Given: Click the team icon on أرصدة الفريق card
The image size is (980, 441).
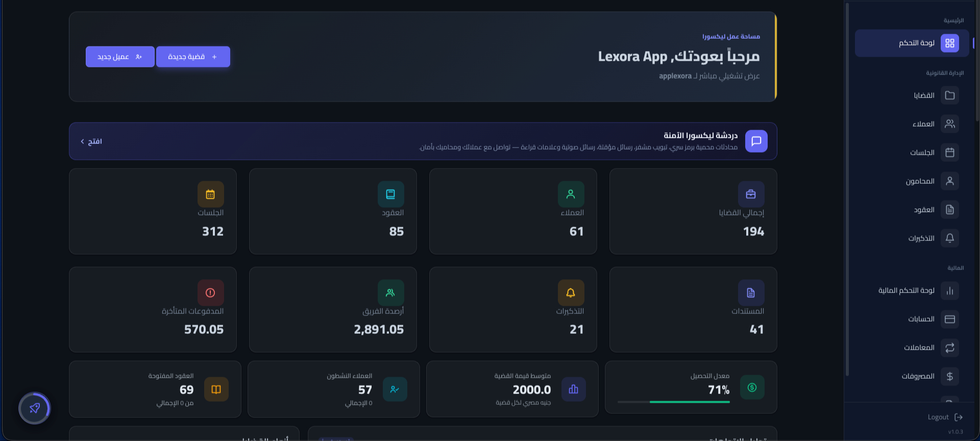Looking at the screenshot, I should pyautogui.click(x=390, y=292).
